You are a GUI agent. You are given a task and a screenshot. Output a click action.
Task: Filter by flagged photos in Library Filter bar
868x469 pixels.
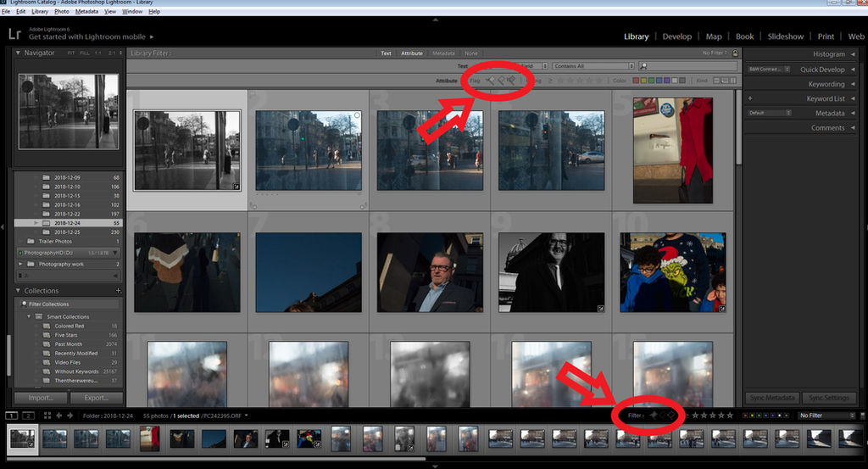coord(491,81)
